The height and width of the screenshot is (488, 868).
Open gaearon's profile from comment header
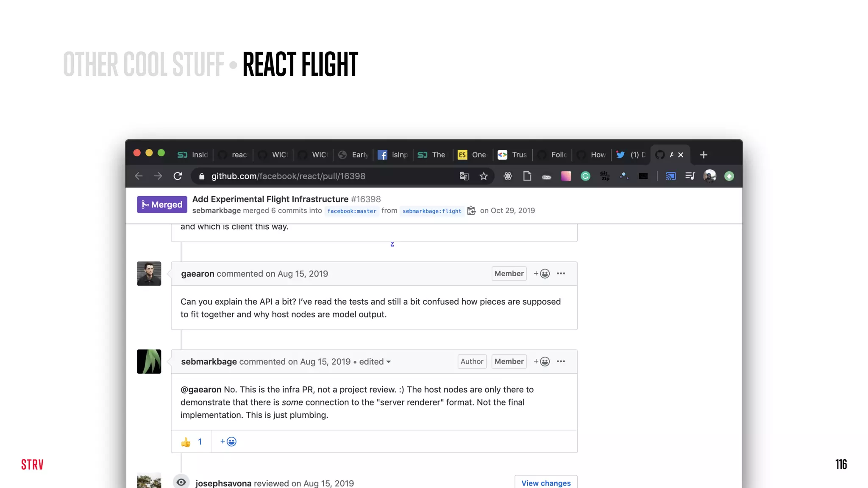click(198, 274)
